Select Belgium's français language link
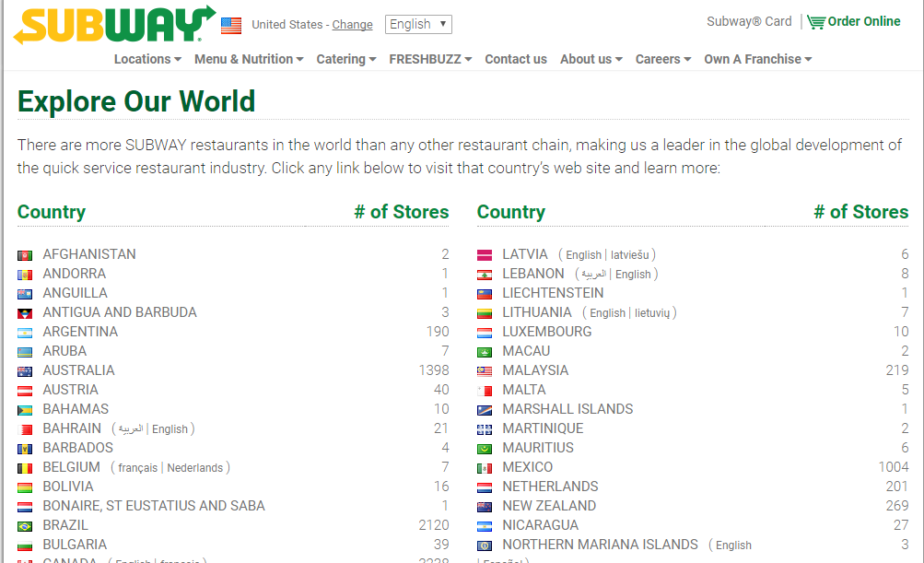The width and height of the screenshot is (924, 563). pos(138,468)
